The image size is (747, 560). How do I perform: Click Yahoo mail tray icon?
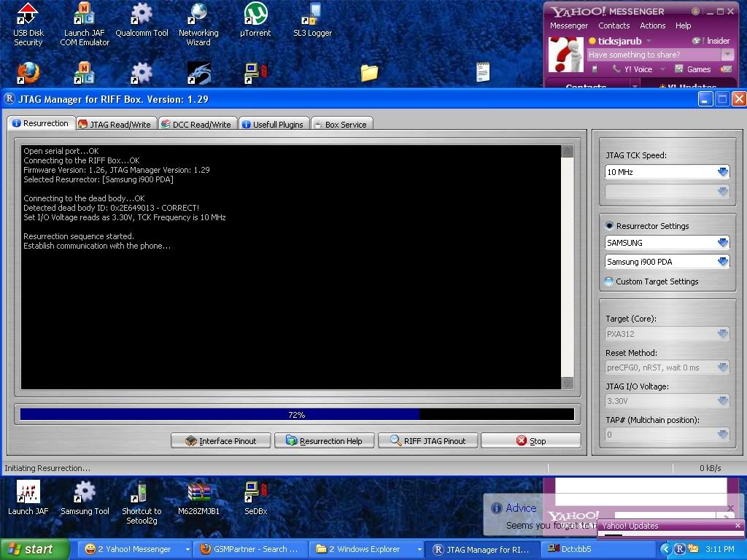[x=692, y=549]
